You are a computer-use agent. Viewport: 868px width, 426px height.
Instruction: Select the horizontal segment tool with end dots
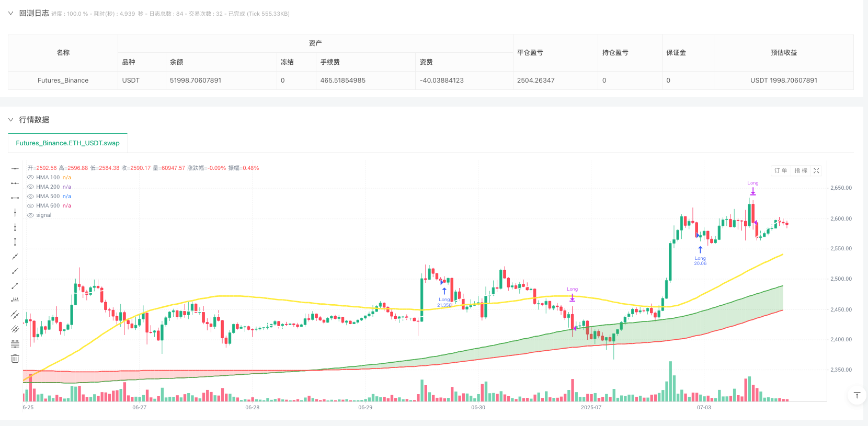pos(15,198)
